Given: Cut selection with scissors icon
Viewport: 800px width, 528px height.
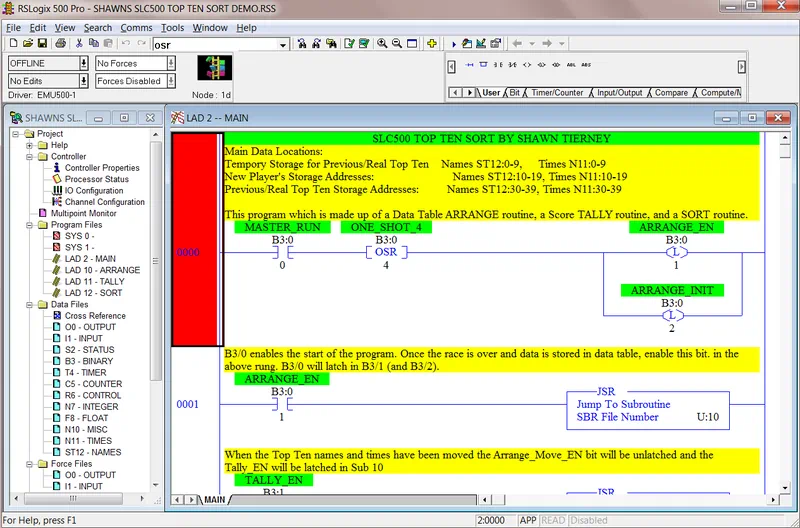Looking at the screenshot, I should pyautogui.click(x=79, y=44).
